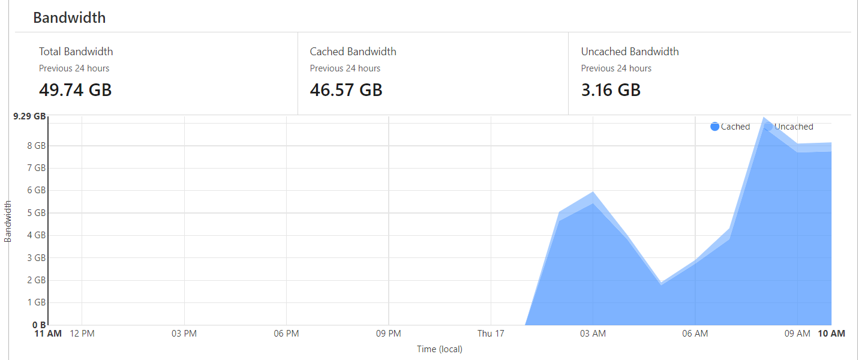Image resolution: width=868 pixels, height=360 pixels.
Task: Toggle the Uncached series in the legend
Action: click(x=793, y=127)
